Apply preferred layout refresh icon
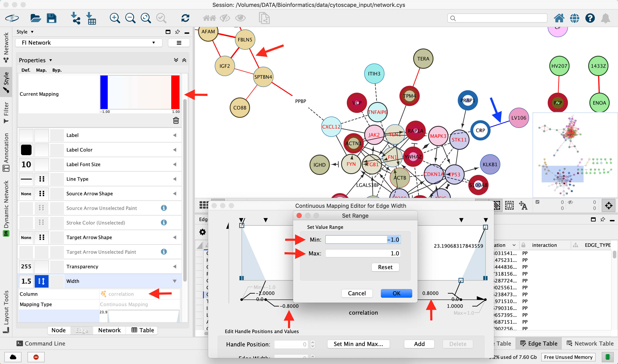 coord(185,18)
